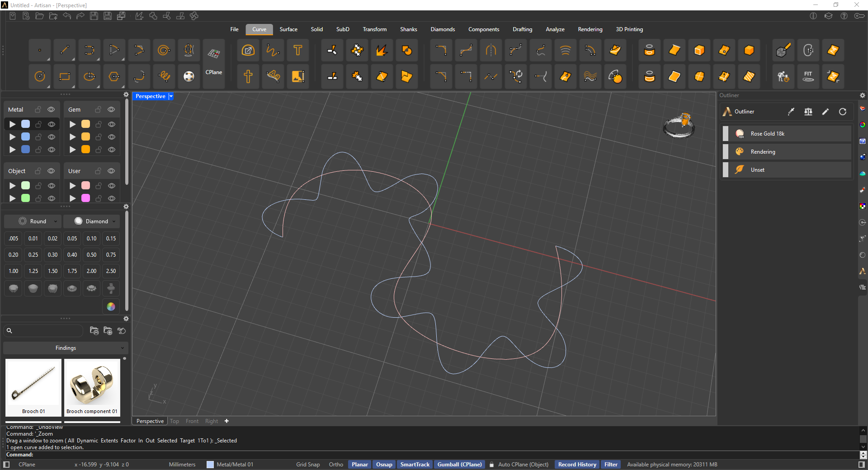Select the Ellipse tool icon
This screenshot has width=868, height=470.
click(90, 76)
